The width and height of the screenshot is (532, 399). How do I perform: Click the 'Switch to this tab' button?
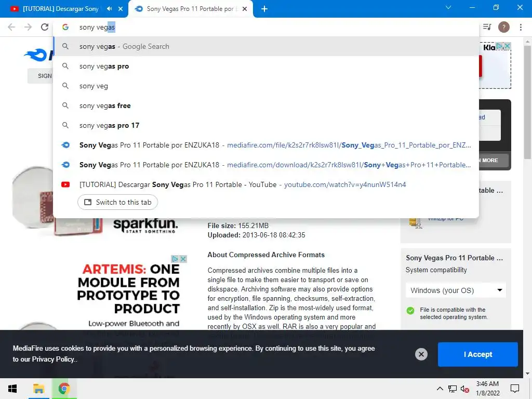tap(117, 202)
